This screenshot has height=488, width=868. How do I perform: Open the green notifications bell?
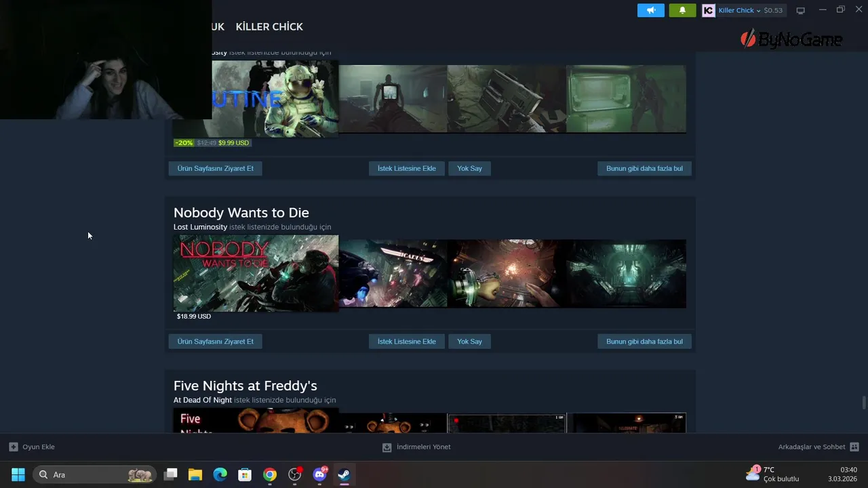682,10
